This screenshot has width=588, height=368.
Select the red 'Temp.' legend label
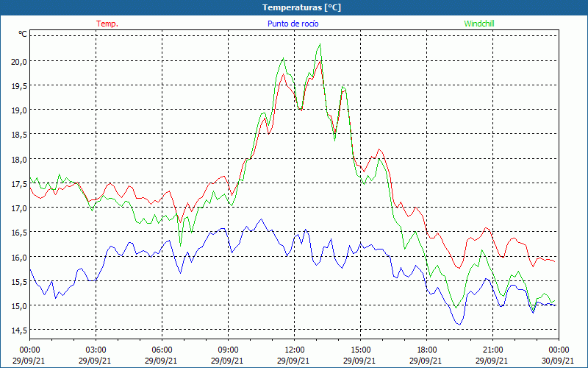click(107, 24)
